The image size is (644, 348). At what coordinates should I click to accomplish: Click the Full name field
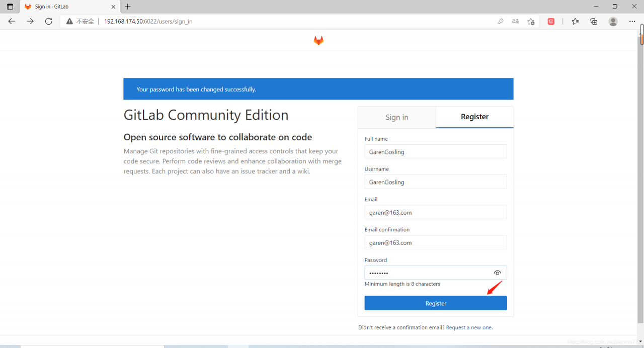point(436,151)
